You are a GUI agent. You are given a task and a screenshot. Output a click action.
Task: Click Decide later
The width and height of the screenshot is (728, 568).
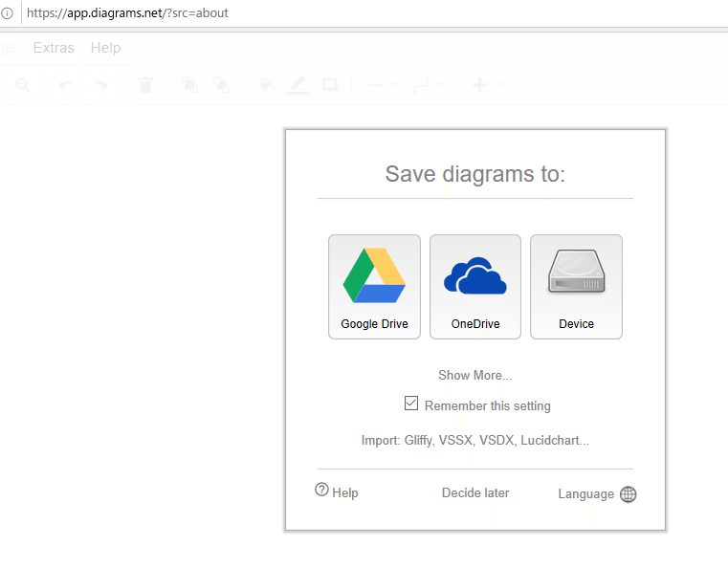coord(474,492)
